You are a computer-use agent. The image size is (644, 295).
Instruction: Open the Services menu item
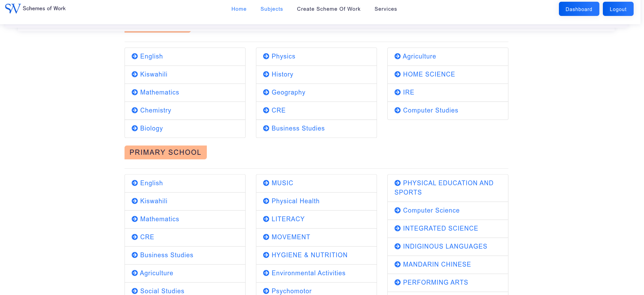386,9
